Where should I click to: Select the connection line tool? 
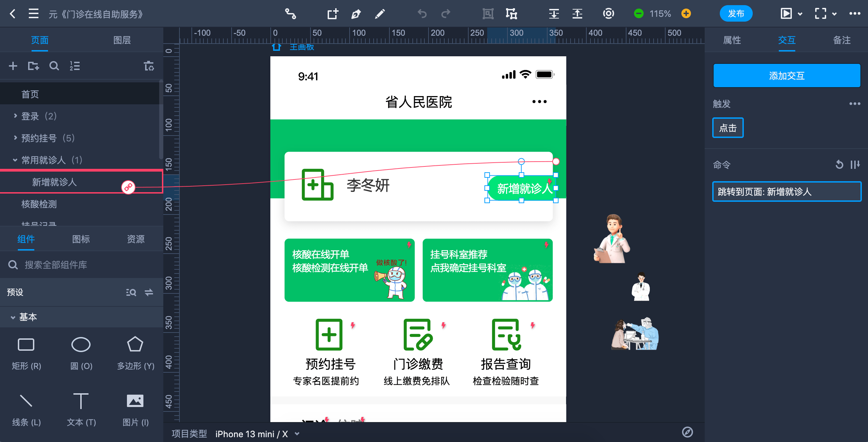click(x=291, y=14)
